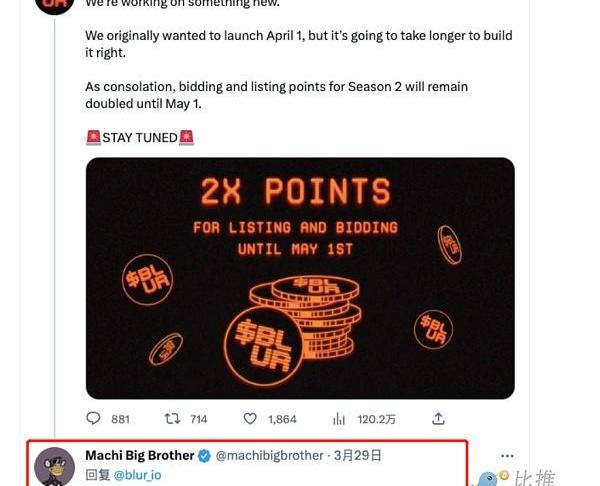The height and width of the screenshot is (486, 600).
Task: Click the blue verified badge beside Machi Big Brother
Action: (205, 455)
